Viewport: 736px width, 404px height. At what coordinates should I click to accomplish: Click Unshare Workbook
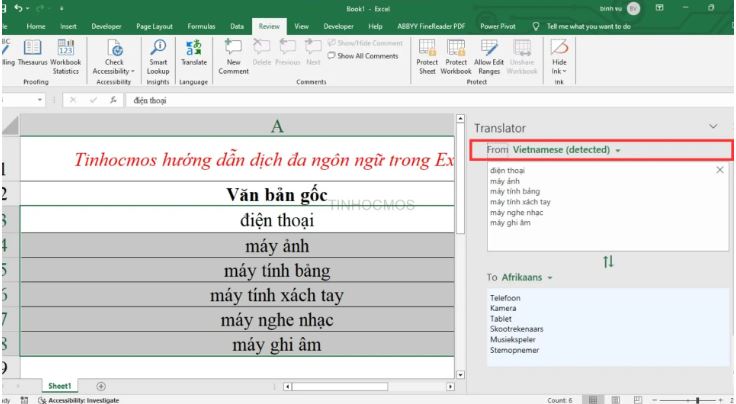pyautogui.click(x=521, y=57)
